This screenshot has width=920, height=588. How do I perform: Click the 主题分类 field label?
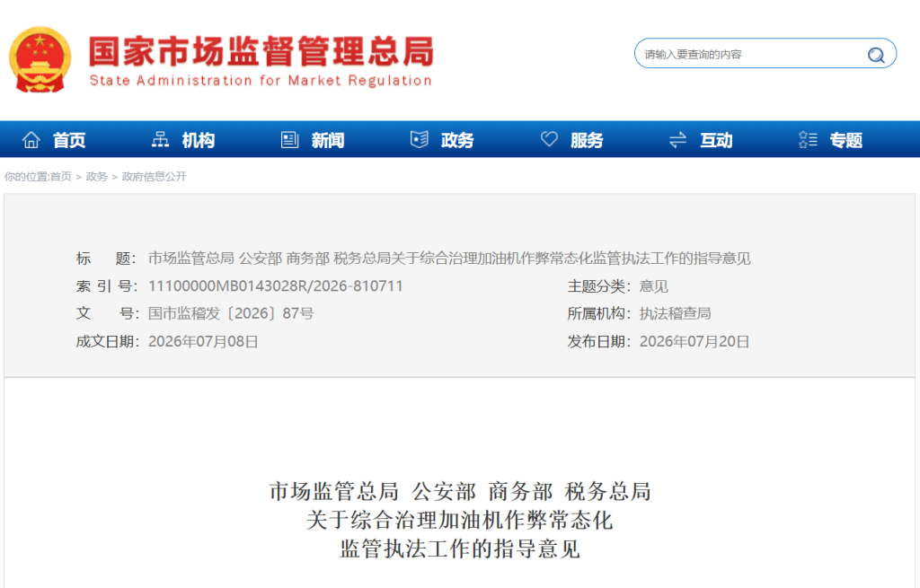click(597, 286)
